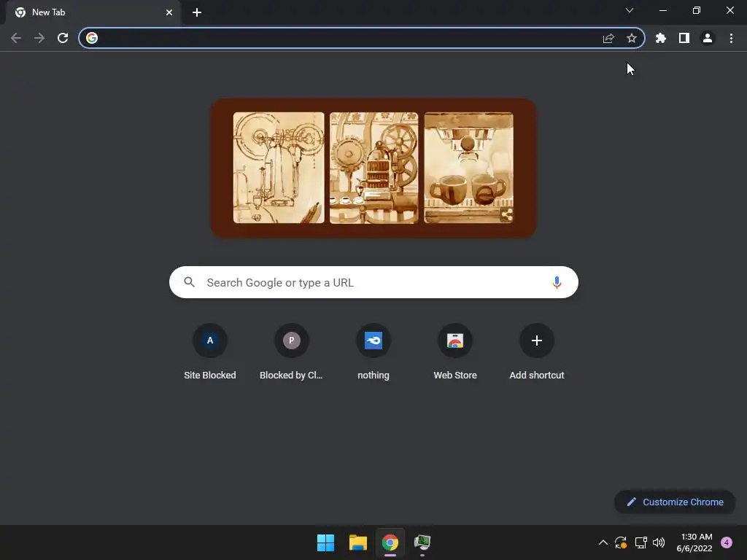The height and width of the screenshot is (560, 747).
Task: Open the espresso machine Google Doodle
Action: (x=373, y=168)
